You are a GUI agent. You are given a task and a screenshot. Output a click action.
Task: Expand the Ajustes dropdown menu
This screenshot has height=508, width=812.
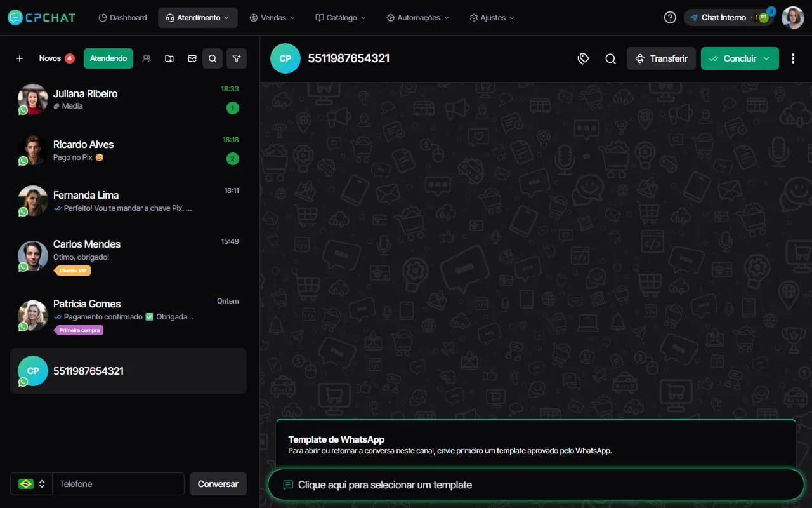pyautogui.click(x=492, y=18)
